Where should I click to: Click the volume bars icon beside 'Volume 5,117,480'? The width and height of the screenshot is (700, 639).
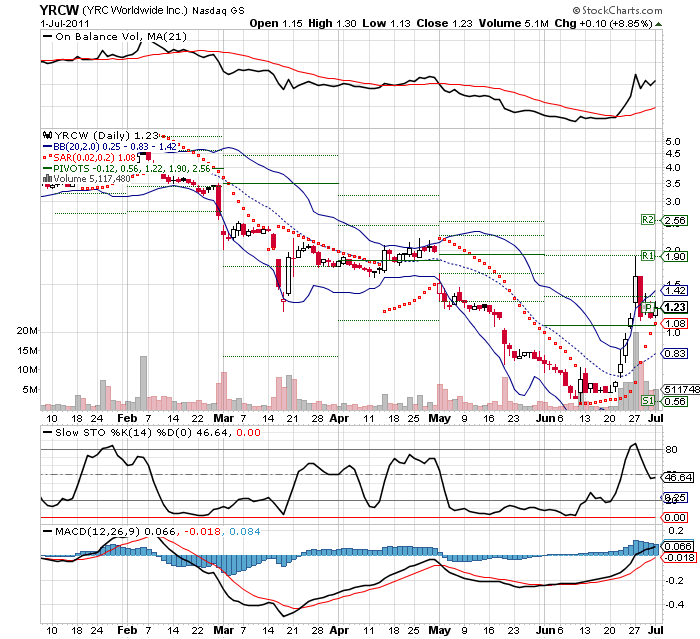tap(47, 179)
